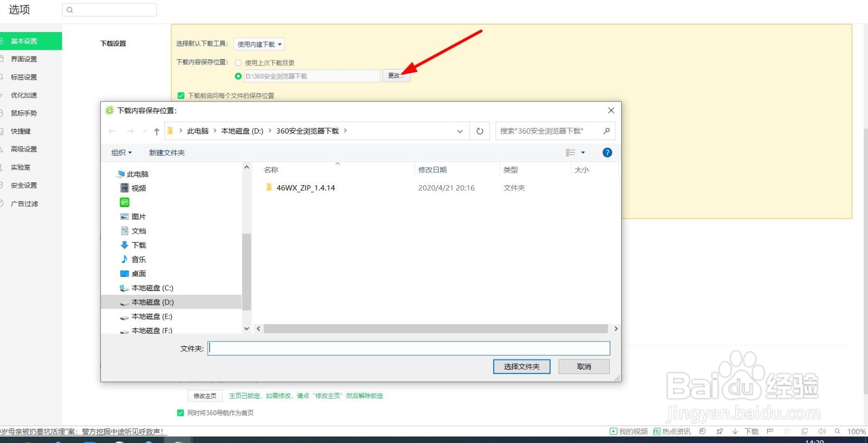Click the tree pane scroll down arrow
Image resolution: width=868 pixels, height=443 pixels.
pyautogui.click(x=247, y=328)
